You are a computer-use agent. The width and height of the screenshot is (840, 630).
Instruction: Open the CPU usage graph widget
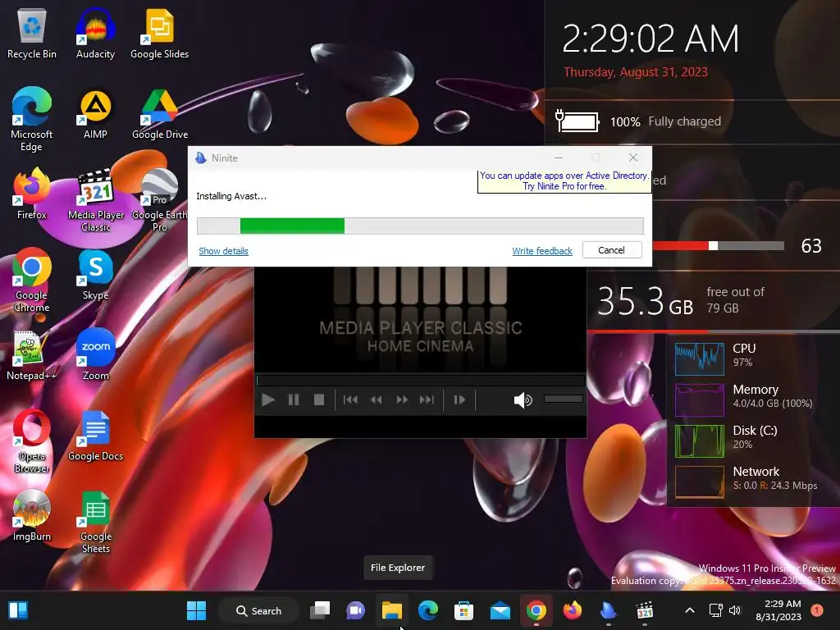tap(699, 358)
